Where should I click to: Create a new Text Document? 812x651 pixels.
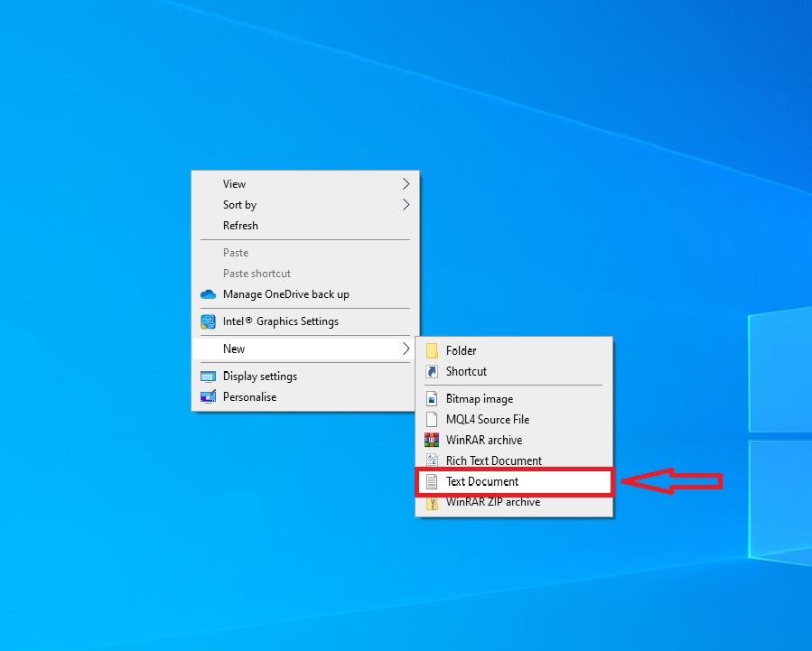click(x=514, y=481)
